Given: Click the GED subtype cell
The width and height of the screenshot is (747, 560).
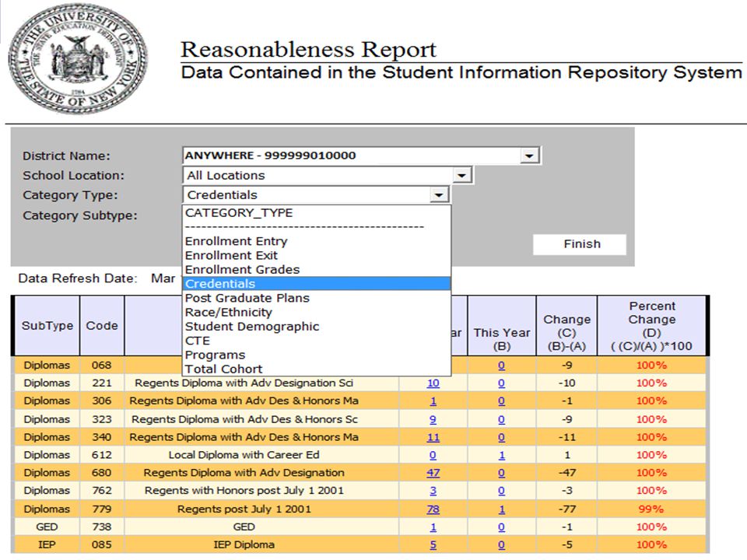Looking at the screenshot, I should click(x=47, y=527).
